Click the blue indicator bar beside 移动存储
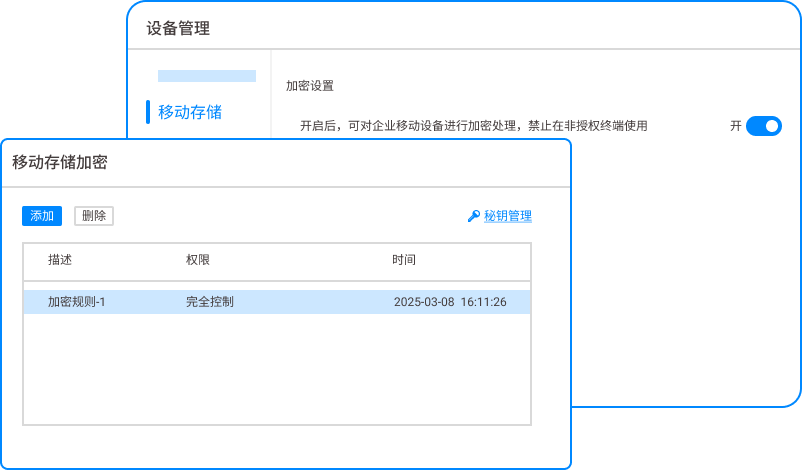 (x=148, y=112)
